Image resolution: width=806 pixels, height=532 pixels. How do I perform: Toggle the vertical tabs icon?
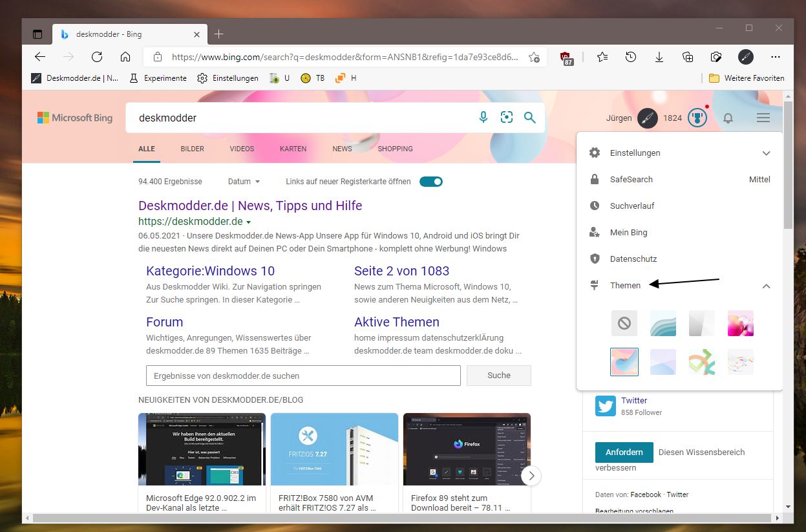[x=37, y=34]
